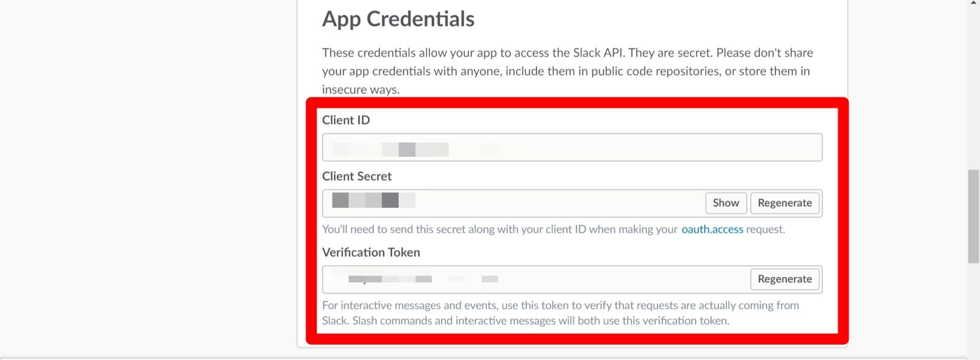Open the oauth.access documentation link
The height and width of the screenshot is (360, 980).
(712, 229)
